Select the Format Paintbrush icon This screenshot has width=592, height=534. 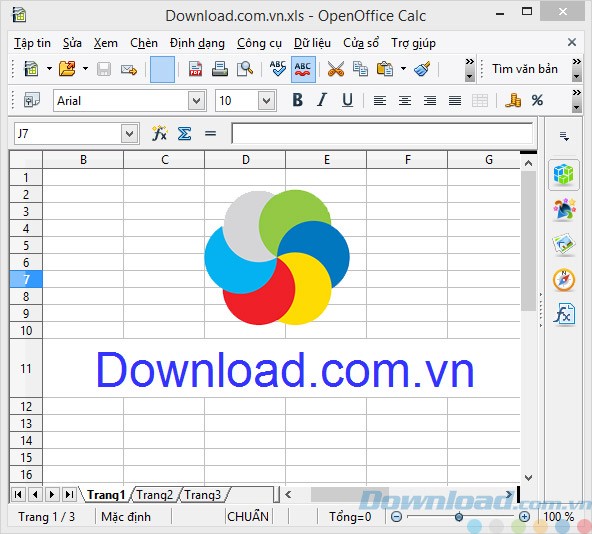coord(422,69)
